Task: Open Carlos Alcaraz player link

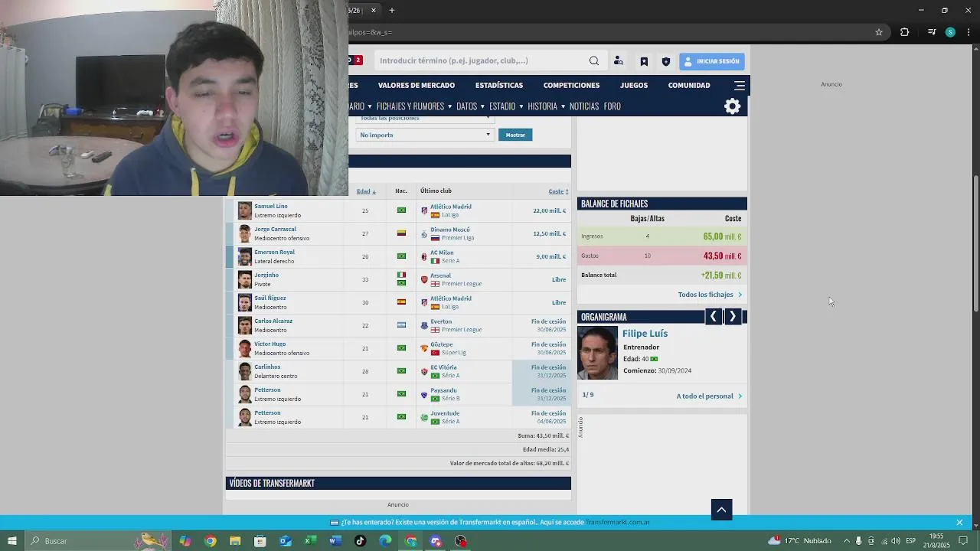Action: tap(273, 321)
